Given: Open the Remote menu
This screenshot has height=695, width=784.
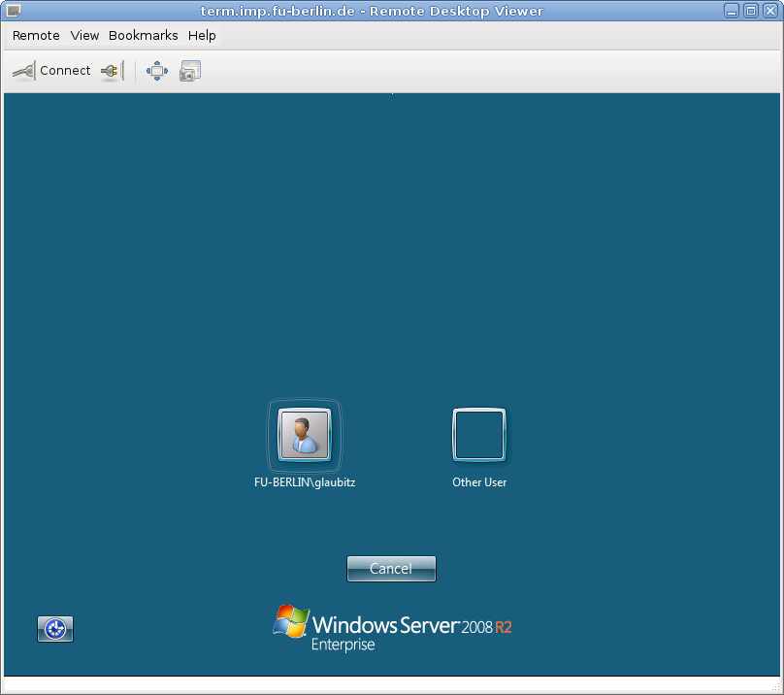Looking at the screenshot, I should click(36, 36).
